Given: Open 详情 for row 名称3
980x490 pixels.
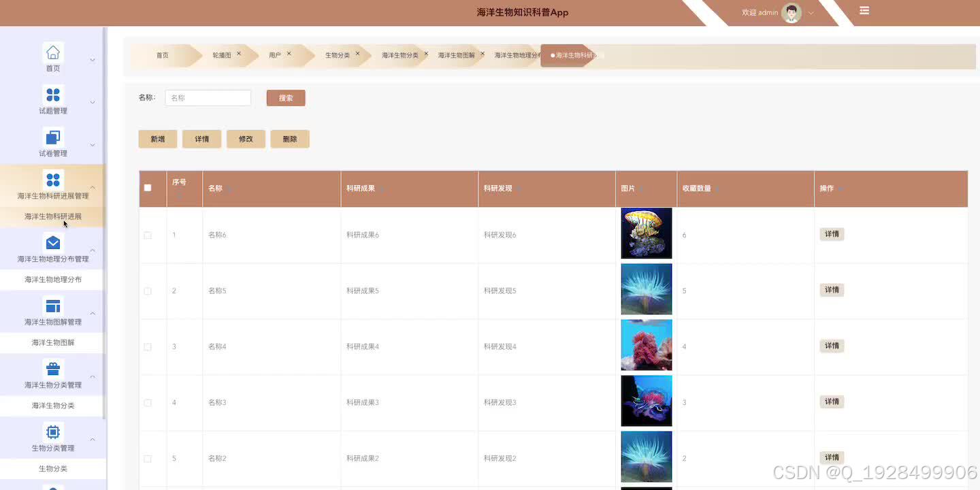Looking at the screenshot, I should point(832,402).
